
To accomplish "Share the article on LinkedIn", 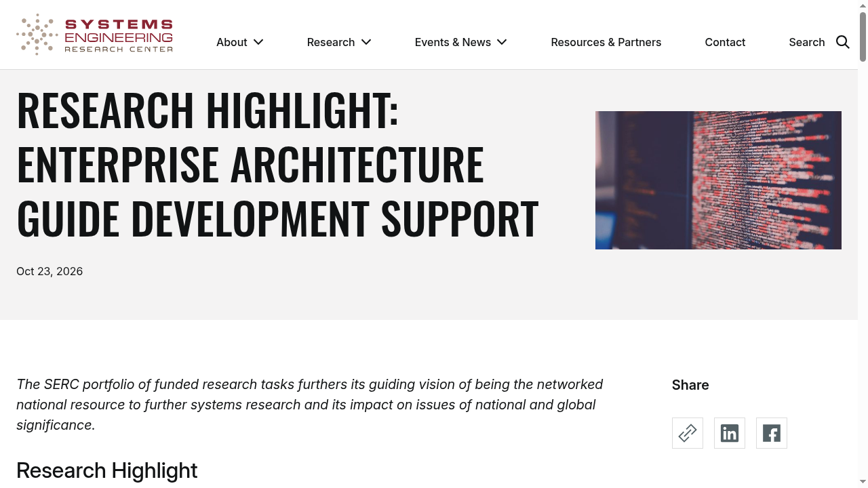I will (730, 433).
